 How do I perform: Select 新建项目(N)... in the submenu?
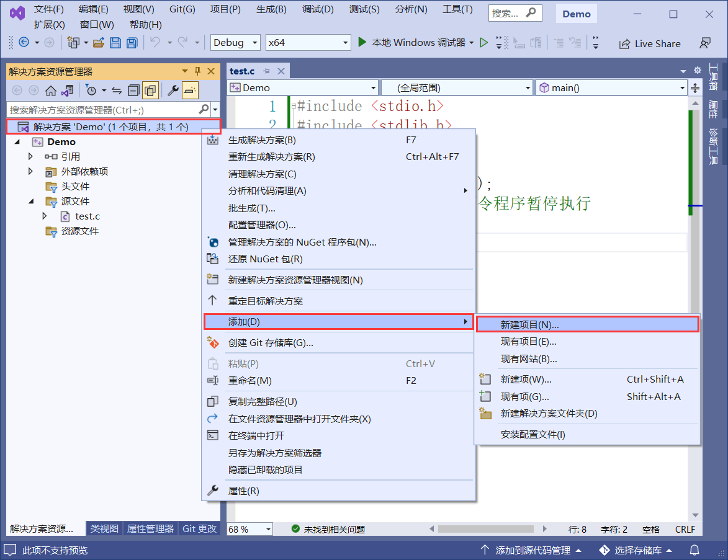[x=529, y=324]
